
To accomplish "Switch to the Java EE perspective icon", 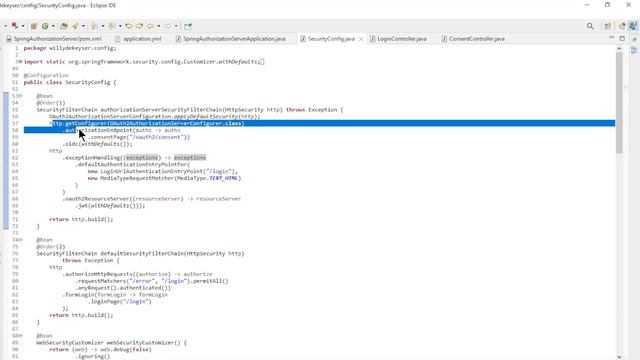I will 622,26.
